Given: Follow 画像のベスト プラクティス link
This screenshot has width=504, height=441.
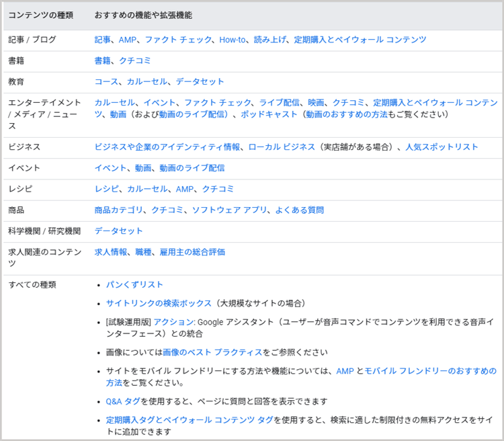Looking at the screenshot, I should point(212,352).
